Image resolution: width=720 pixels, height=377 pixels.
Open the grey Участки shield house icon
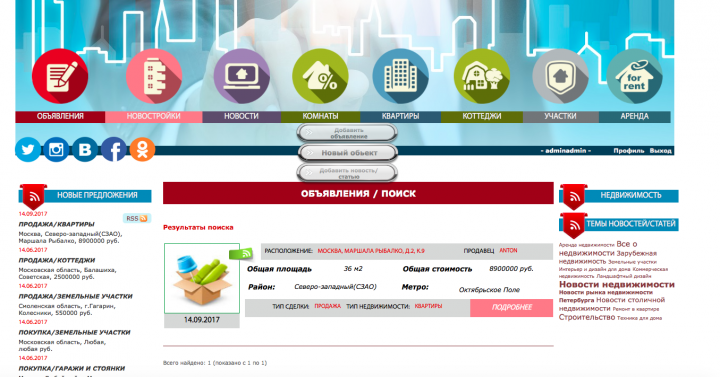[560, 76]
